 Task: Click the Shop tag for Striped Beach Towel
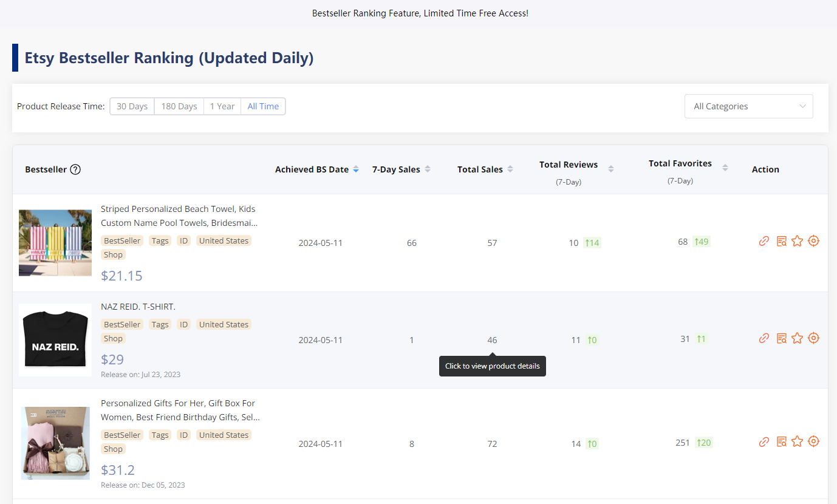click(x=113, y=254)
